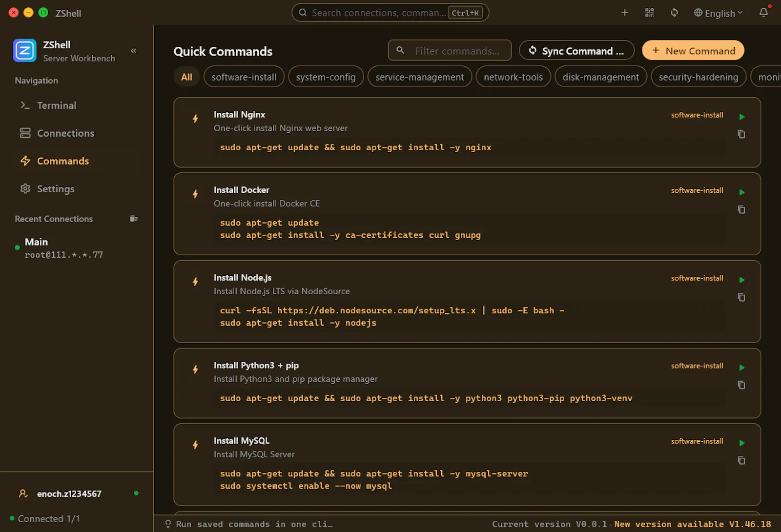781x532 pixels.
Task: Run the Install Nginx command
Action: pos(741,117)
